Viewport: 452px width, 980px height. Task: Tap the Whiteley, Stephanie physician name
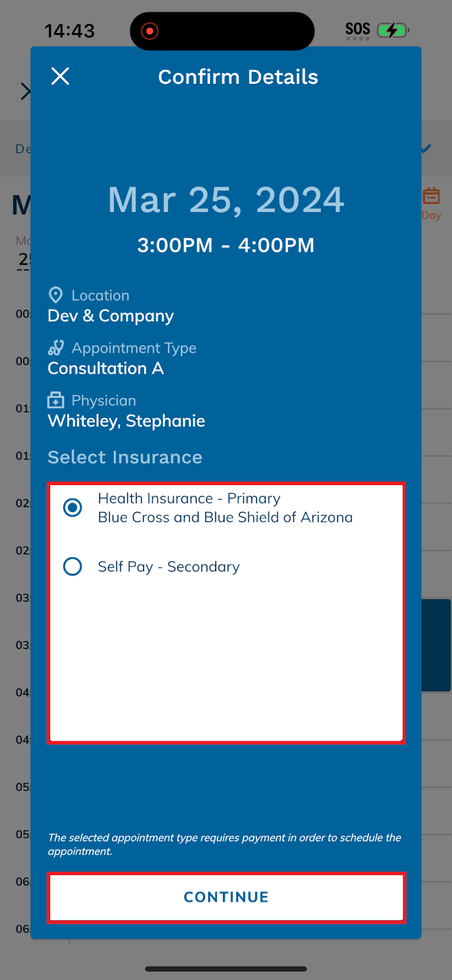[127, 421]
